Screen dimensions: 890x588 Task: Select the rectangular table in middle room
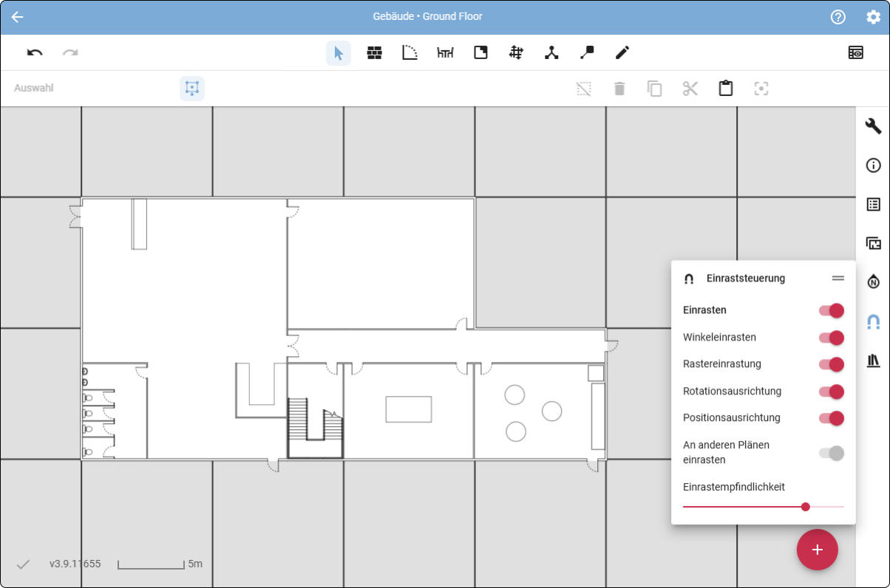click(408, 409)
